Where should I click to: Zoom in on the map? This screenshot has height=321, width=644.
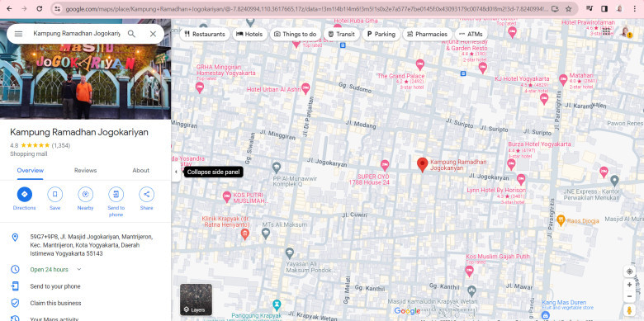point(629,285)
